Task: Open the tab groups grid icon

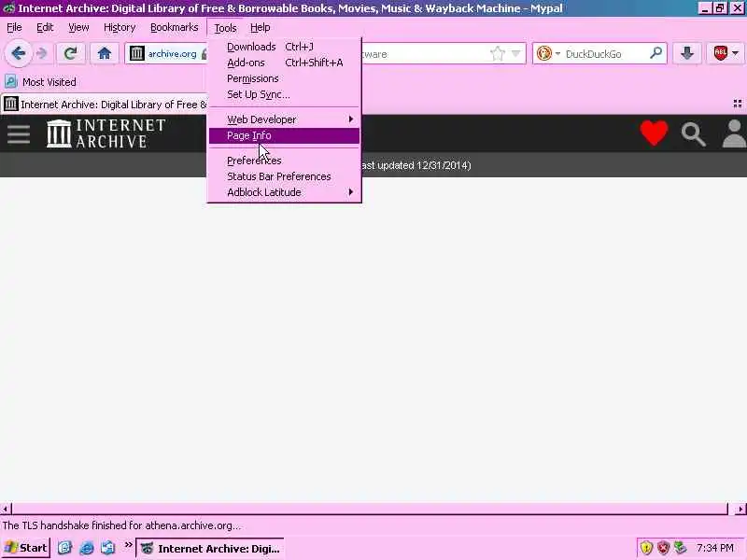Action: point(738,104)
